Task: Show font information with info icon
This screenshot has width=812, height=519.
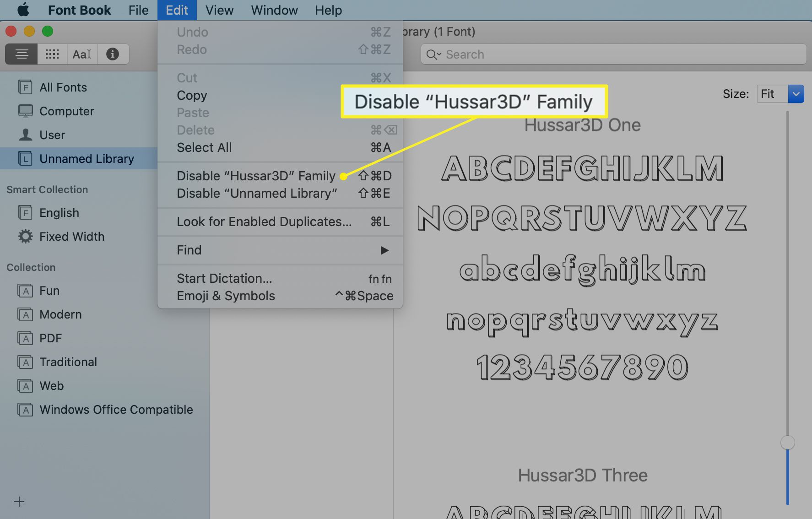Action: (113, 54)
